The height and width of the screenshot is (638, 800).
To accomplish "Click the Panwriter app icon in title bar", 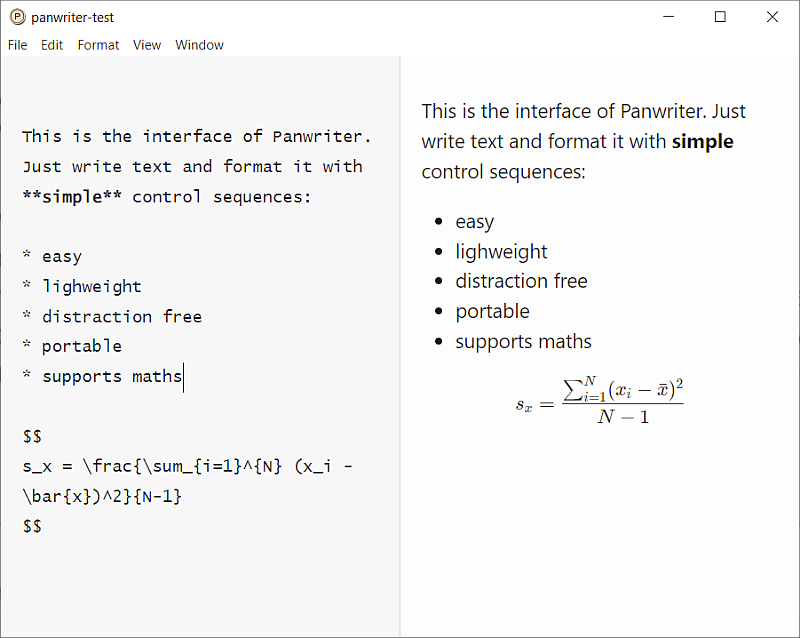I will (x=17, y=17).
